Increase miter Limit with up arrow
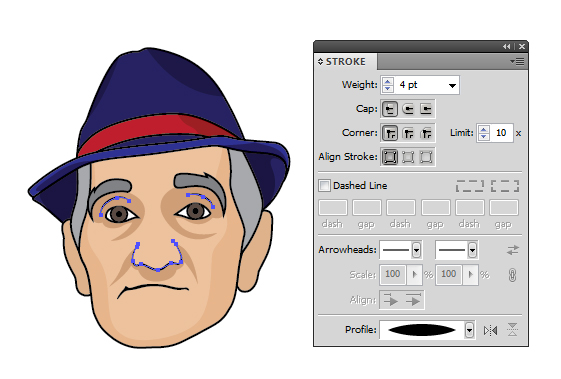 click(484, 130)
